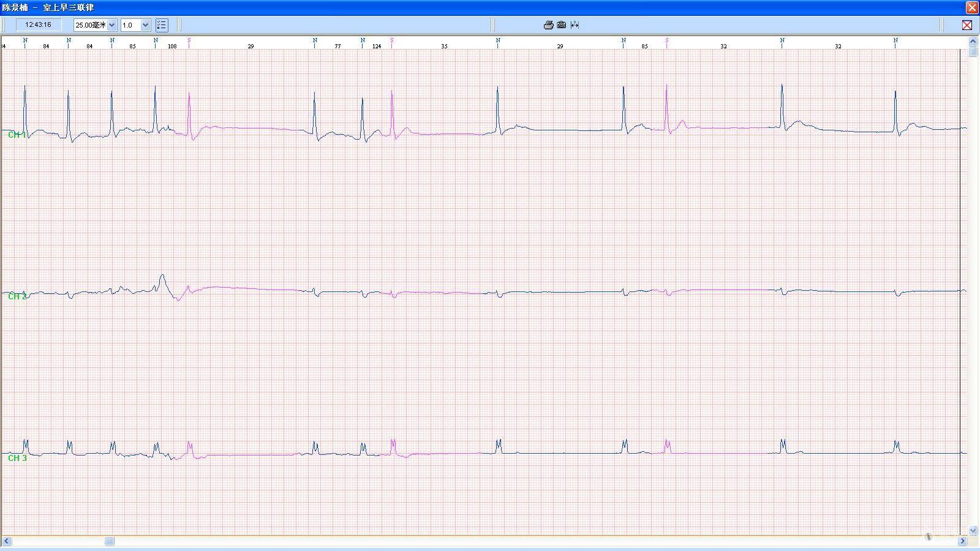The height and width of the screenshot is (551, 980).
Task: Click the horizontal scrollbar thumb
Action: [109, 541]
